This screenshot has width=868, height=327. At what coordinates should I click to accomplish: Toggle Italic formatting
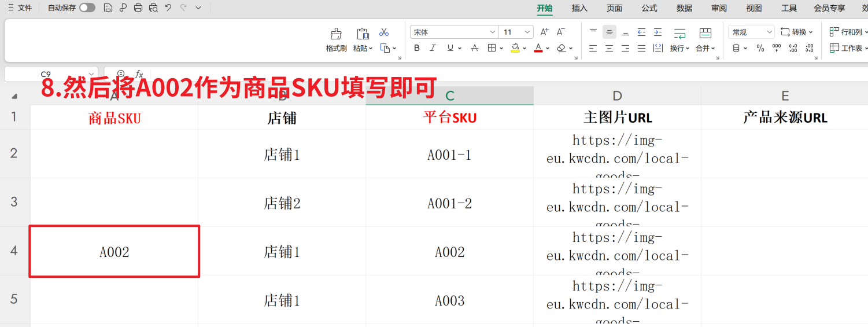(x=433, y=49)
